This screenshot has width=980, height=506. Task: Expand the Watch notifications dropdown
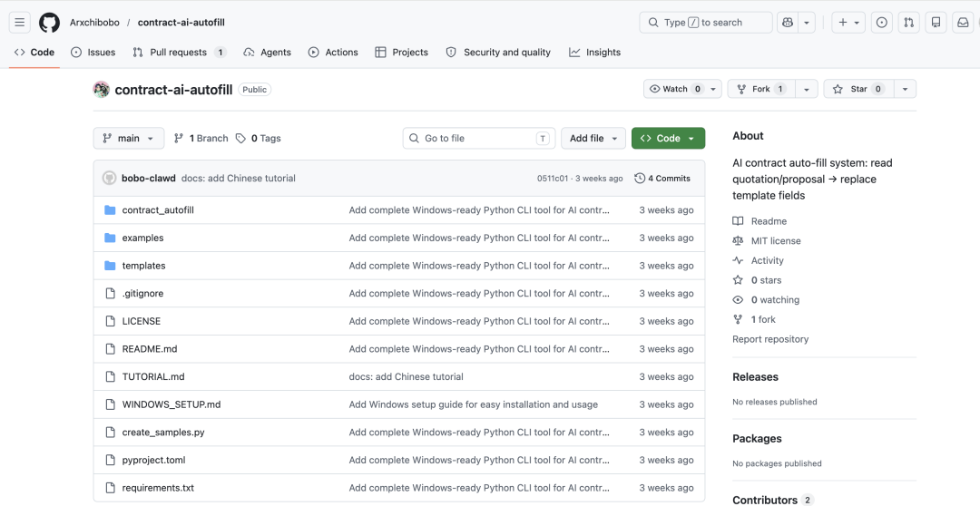tap(682, 90)
